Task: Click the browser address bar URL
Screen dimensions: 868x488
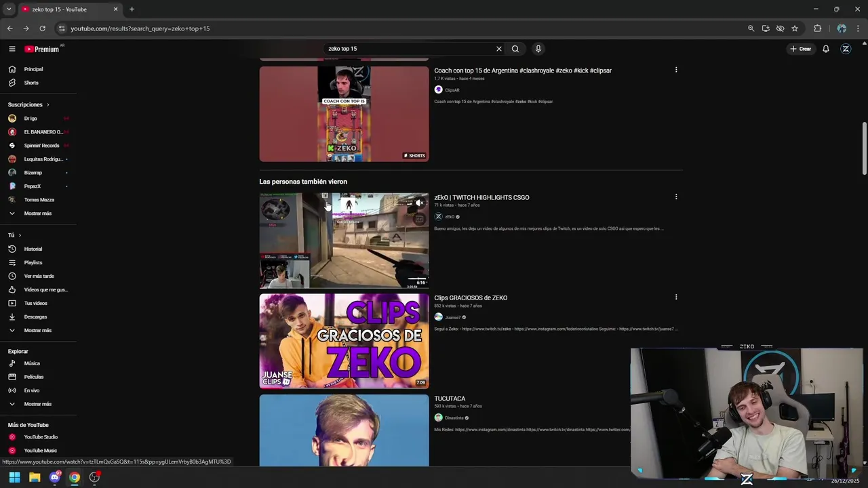Action: click(x=140, y=28)
